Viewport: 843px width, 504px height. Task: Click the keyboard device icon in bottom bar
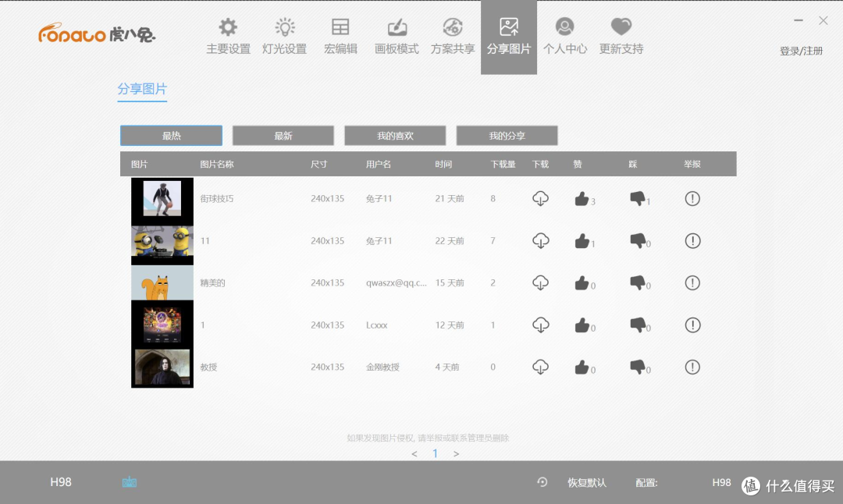130,482
